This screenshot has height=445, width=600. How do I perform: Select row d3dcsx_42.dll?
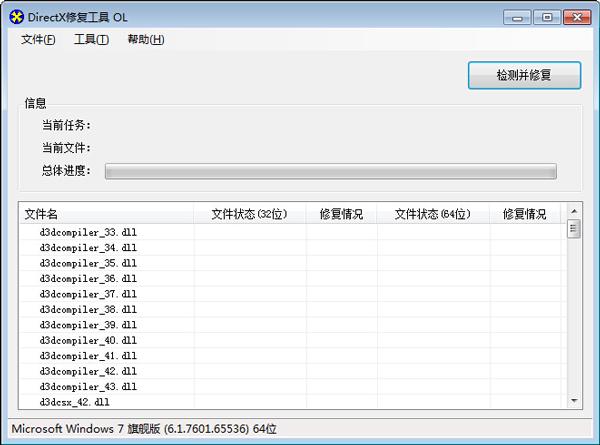point(293,402)
